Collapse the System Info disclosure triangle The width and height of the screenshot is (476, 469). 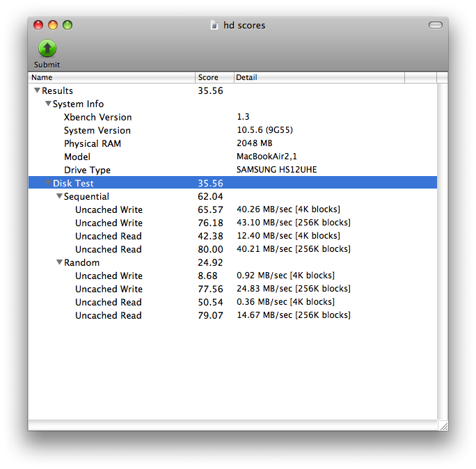pyautogui.click(x=48, y=104)
